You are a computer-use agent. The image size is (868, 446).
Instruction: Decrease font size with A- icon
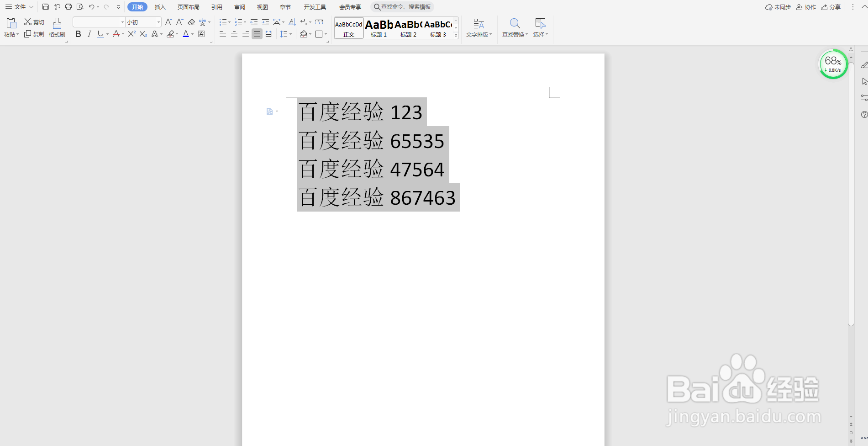pyautogui.click(x=180, y=22)
